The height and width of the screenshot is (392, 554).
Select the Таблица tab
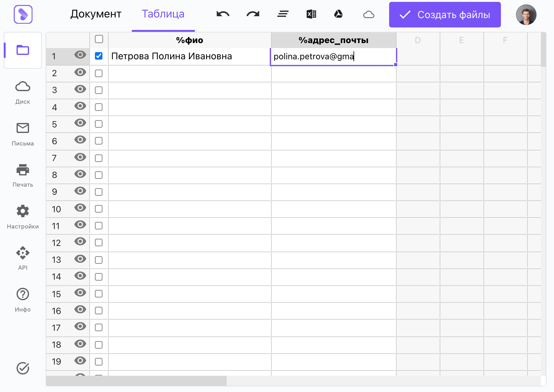point(163,14)
